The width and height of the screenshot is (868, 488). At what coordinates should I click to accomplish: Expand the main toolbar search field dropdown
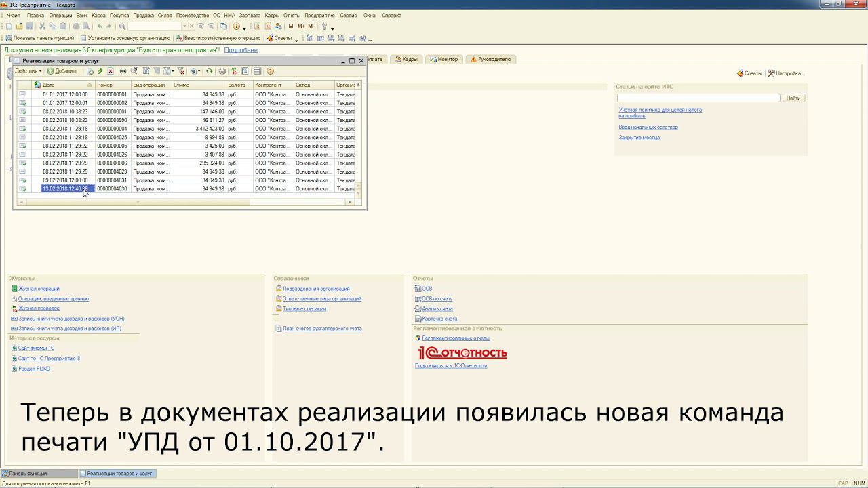click(x=184, y=26)
